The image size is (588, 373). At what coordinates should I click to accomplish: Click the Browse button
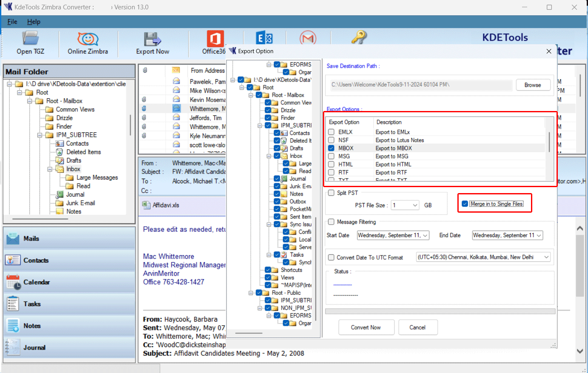tap(533, 85)
